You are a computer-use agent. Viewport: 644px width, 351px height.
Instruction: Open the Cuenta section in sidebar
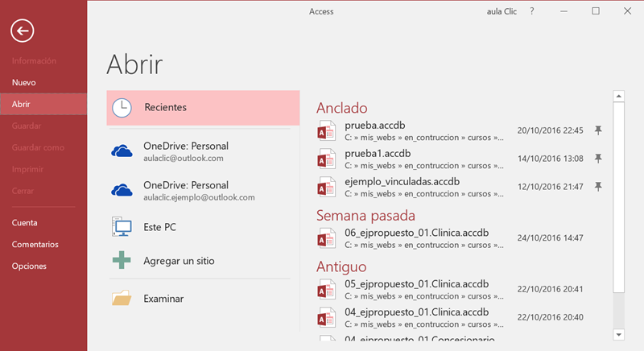[x=24, y=222]
